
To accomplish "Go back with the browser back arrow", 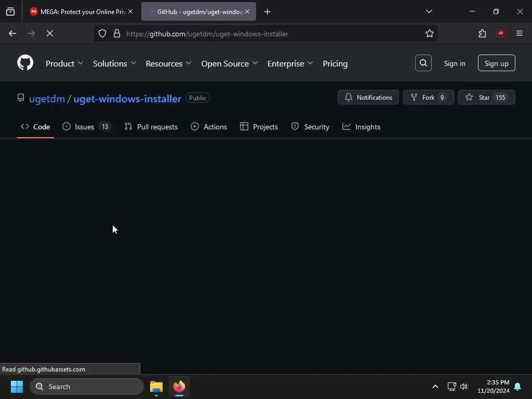I will tap(12, 33).
